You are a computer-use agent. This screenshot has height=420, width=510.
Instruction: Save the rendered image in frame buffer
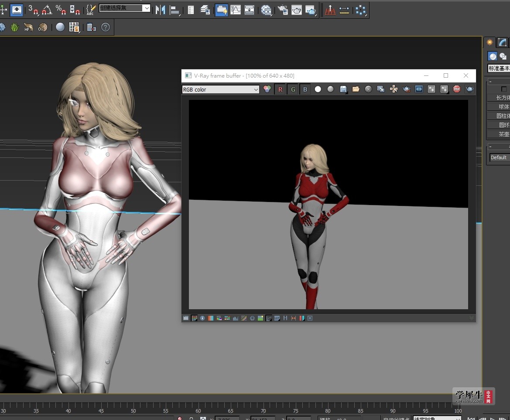(343, 89)
